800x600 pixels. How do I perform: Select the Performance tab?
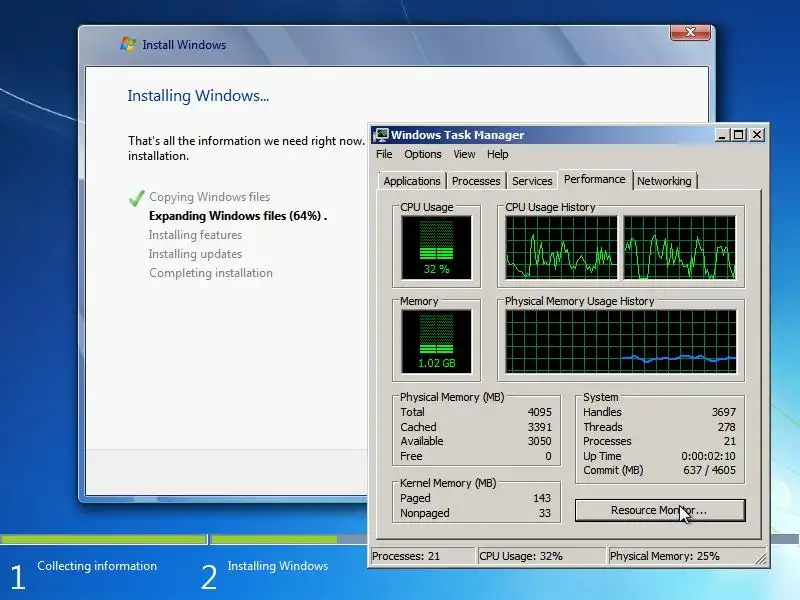pyautogui.click(x=594, y=179)
